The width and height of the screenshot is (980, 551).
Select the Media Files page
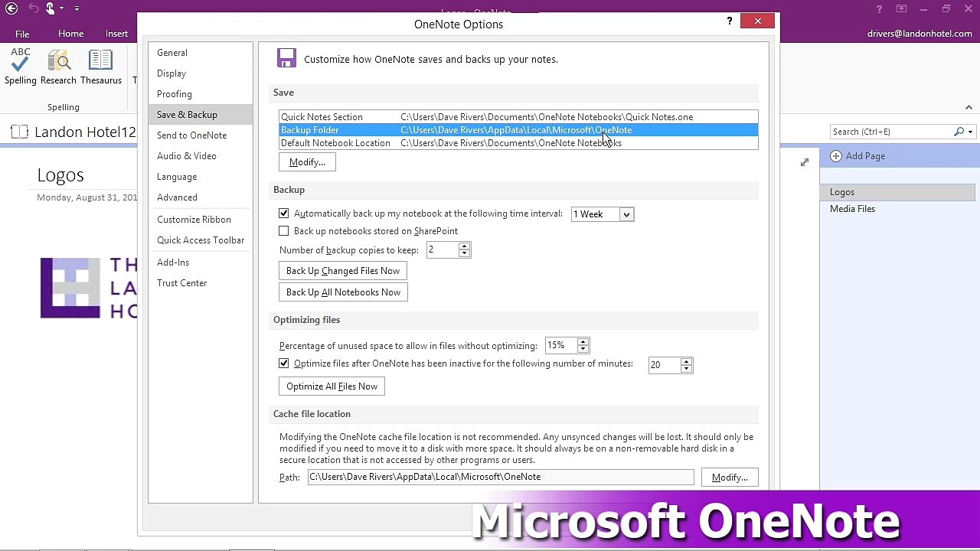(897, 209)
